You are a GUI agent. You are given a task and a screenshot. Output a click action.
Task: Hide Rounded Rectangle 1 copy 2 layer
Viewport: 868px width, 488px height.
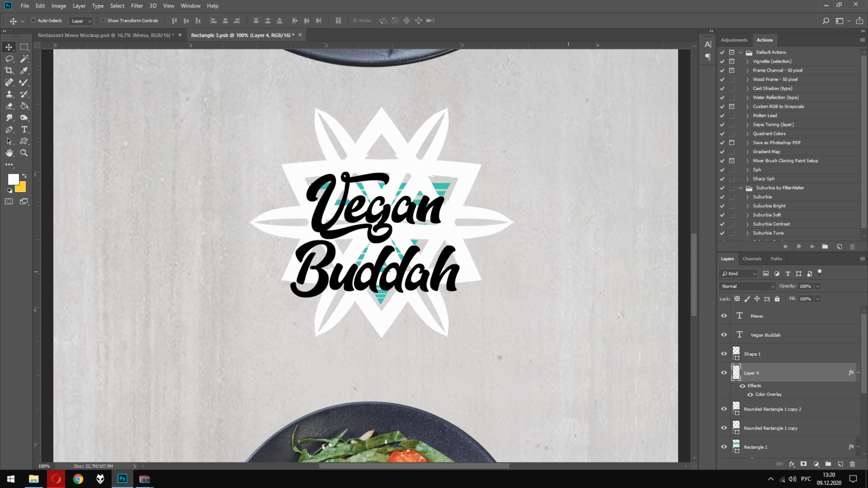pyautogui.click(x=724, y=409)
